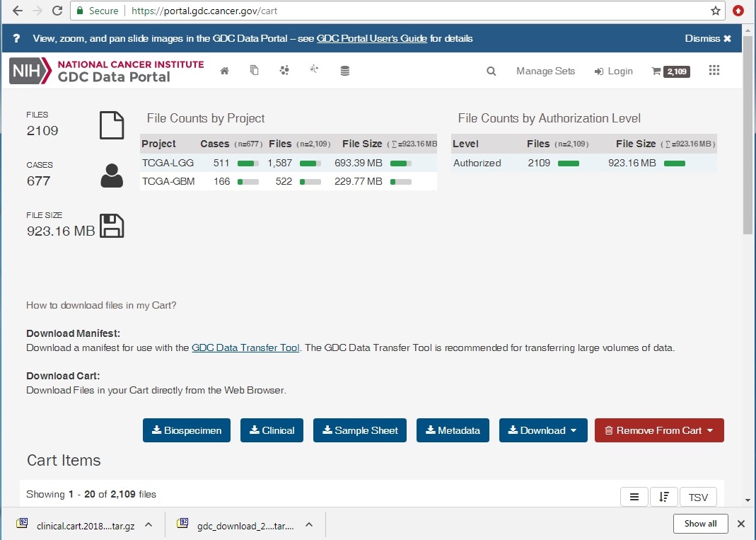The image size is (756, 540).
Task: Open options for gdc_download item
Action: [x=309, y=524]
